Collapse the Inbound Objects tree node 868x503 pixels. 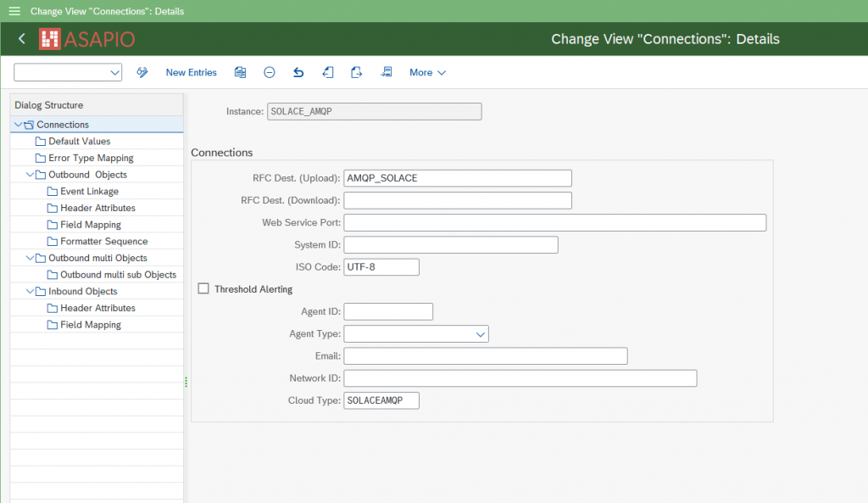point(30,292)
